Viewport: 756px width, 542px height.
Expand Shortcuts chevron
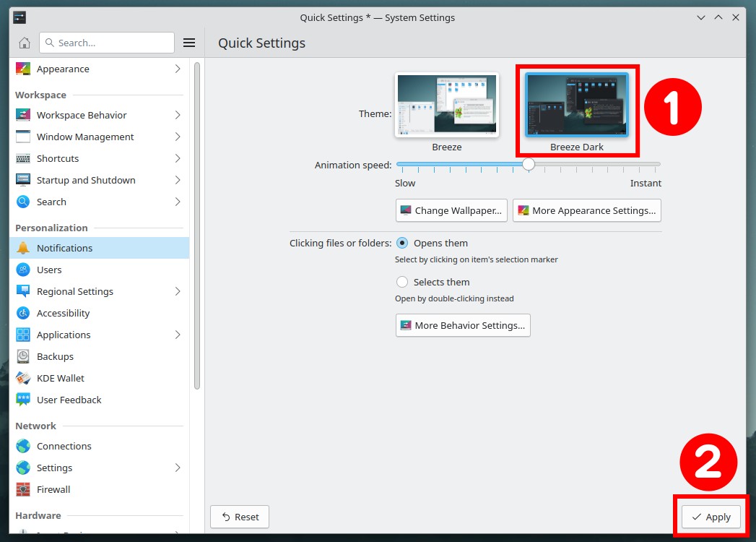(178, 158)
